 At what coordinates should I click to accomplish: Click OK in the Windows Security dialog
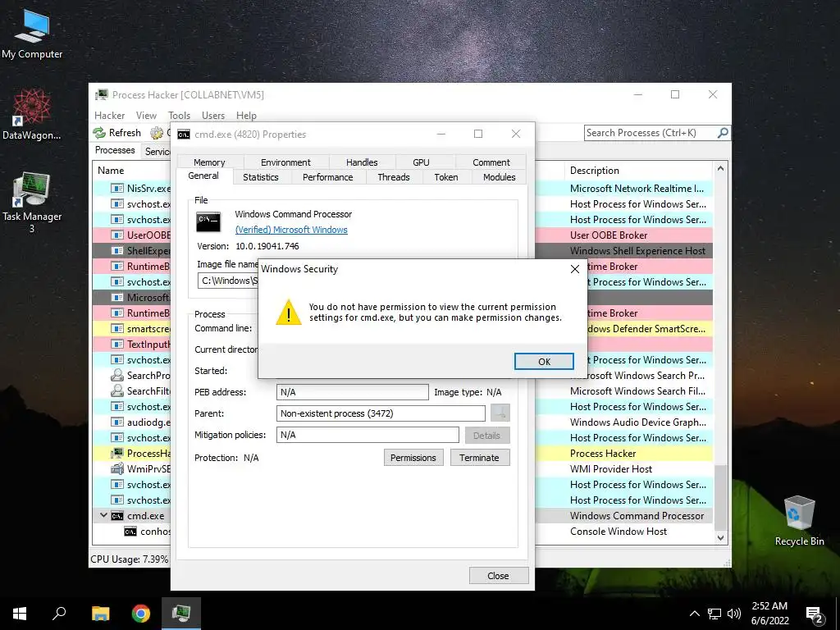[x=544, y=362]
